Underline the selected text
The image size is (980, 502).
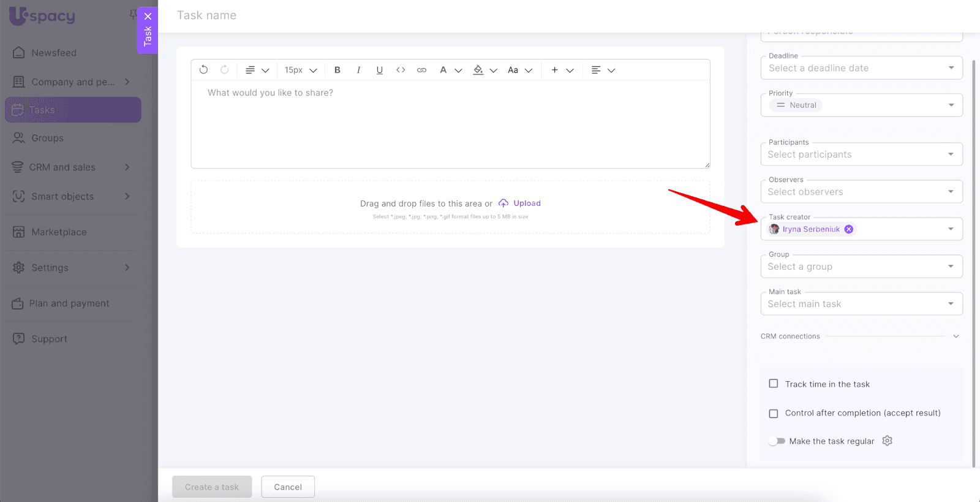pyautogui.click(x=380, y=70)
